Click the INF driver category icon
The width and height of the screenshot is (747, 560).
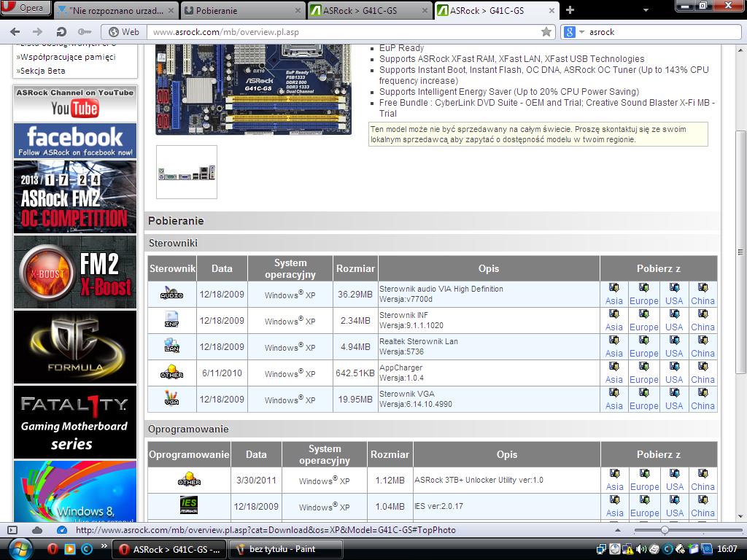(x=171, y=319)
